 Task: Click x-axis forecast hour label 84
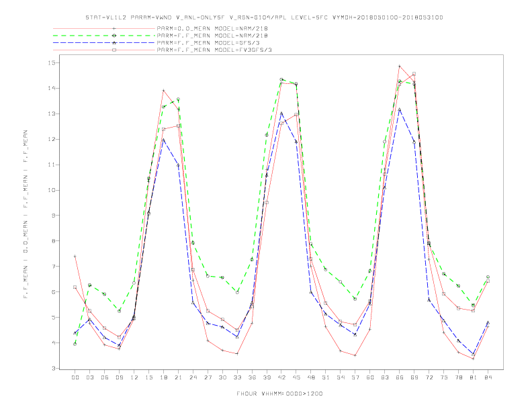point(488,377)
